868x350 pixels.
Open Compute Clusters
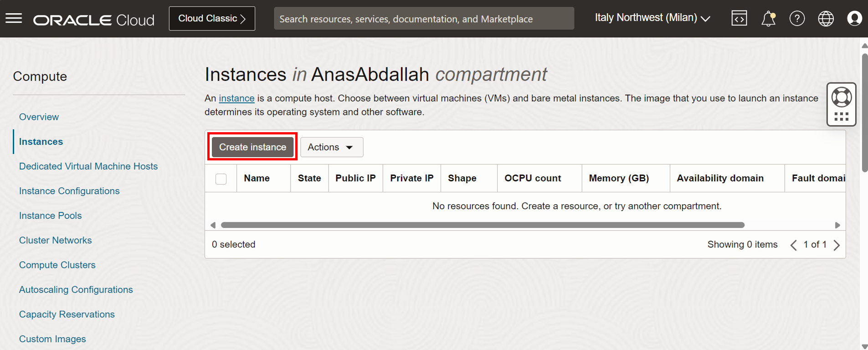click(57, 265)
